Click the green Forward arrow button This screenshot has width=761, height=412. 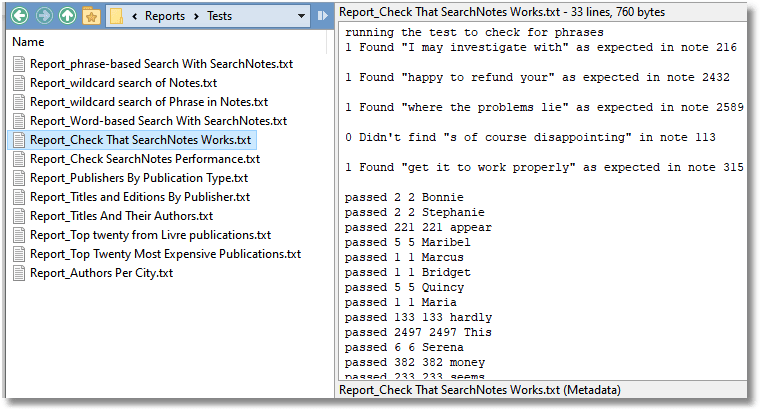pyautogui.click(x=44, y=16)
